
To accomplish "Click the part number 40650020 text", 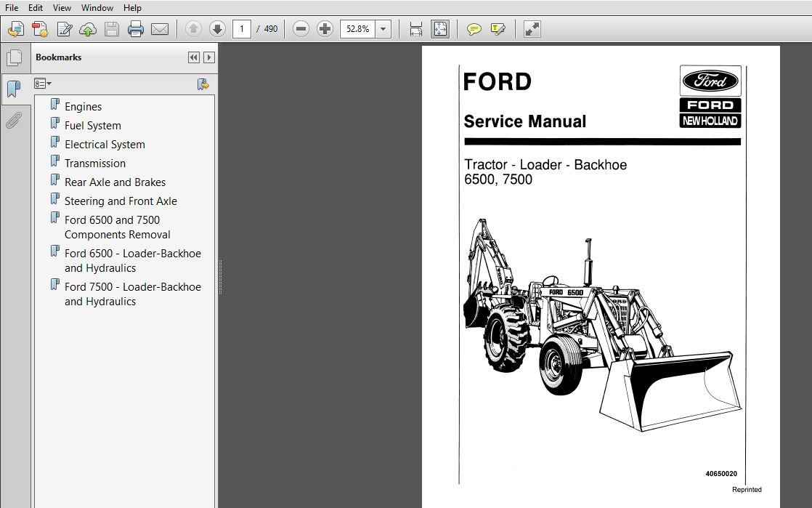I will click(x=721, y=474).
